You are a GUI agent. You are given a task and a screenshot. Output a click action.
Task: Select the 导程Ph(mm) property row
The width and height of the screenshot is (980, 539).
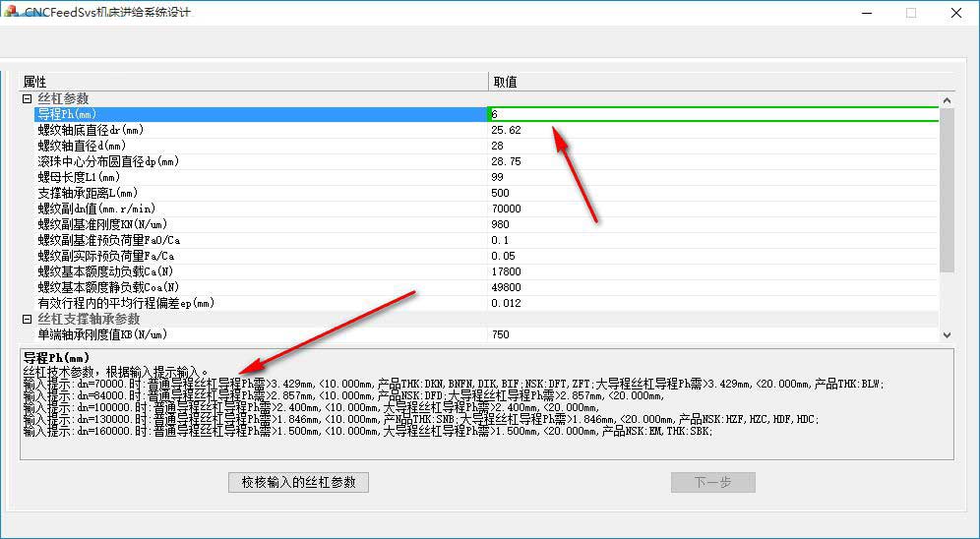(x=261, y=114)
